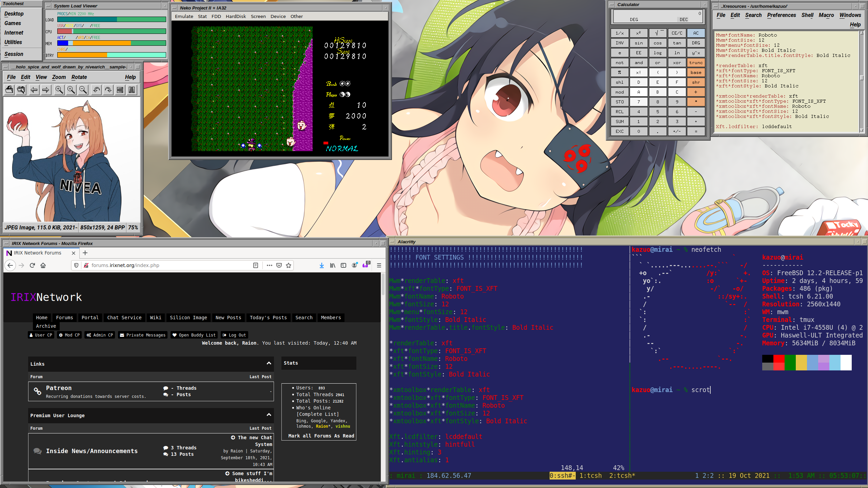Image resolution: width=868 pixels, height=488 pixels.
Task: Open the Rotate menu in image viewer
Action: 79,77
